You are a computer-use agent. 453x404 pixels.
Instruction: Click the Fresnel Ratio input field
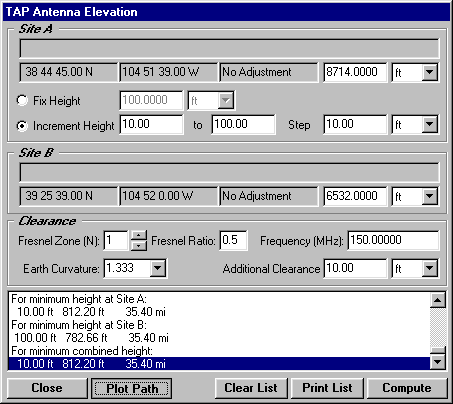(x=233, y=240)
